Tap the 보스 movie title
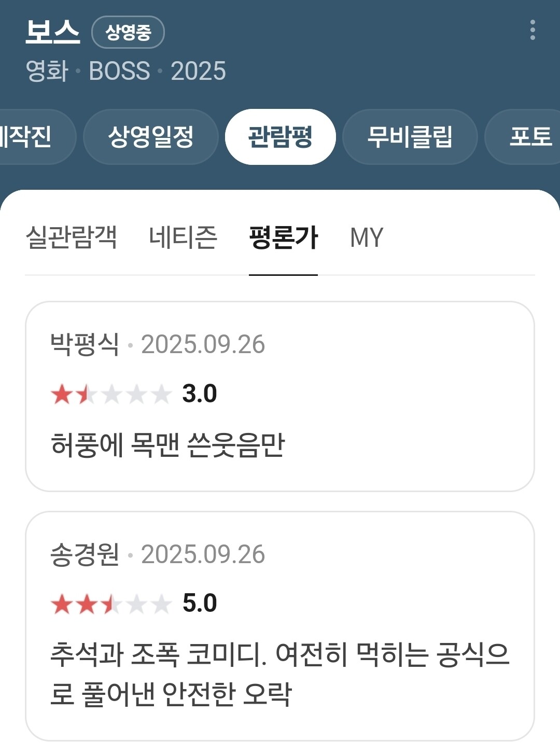 click(52, 31)
